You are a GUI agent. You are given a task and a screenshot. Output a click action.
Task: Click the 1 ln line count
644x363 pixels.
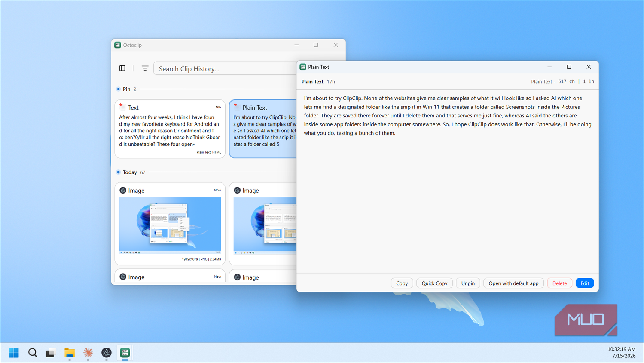click(589, 81)
